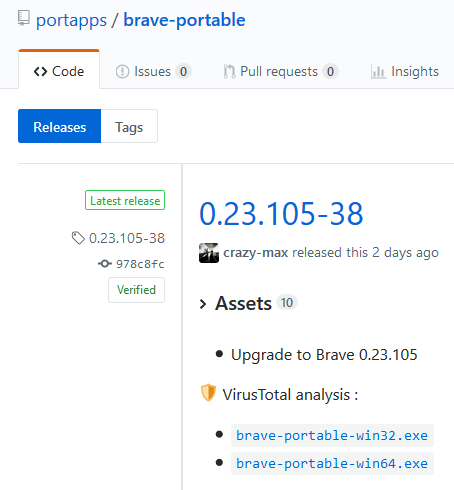454x490 pixels.
Task: Open brave-portable-win32.exe VirusTotal link
Action: click(x=332, y=435)
